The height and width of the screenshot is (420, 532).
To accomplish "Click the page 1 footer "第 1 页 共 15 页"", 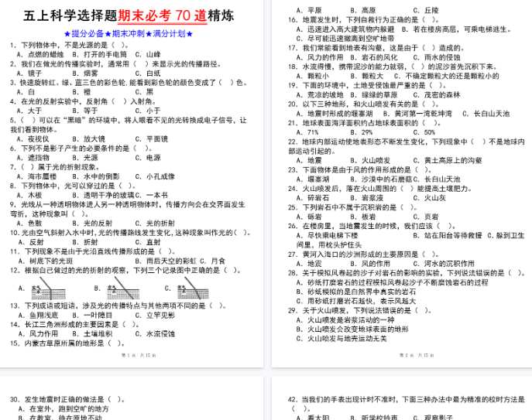I will [x=139, y=355].
